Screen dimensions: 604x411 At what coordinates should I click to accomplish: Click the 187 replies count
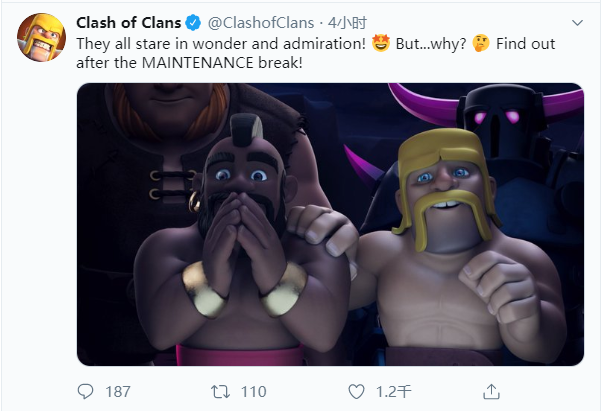tap(118, 392)
